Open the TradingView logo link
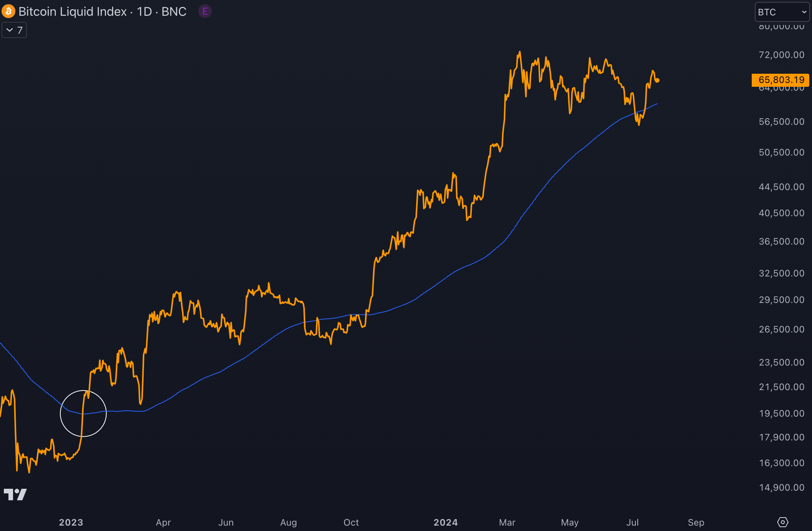Viewport: 812px width, 531px height. point(15,494)
